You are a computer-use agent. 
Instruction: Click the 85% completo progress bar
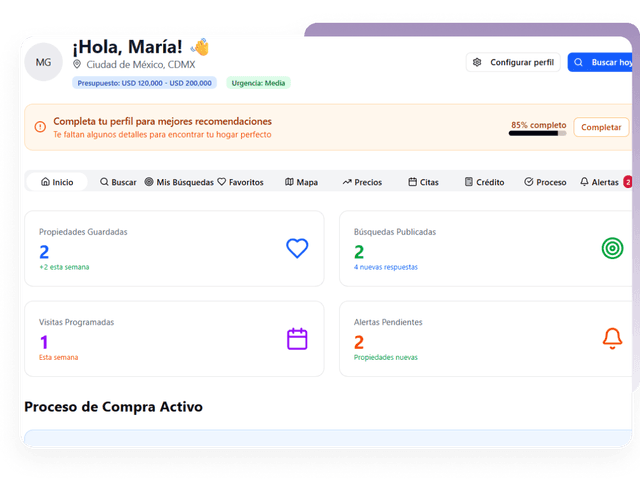point(537,133)
